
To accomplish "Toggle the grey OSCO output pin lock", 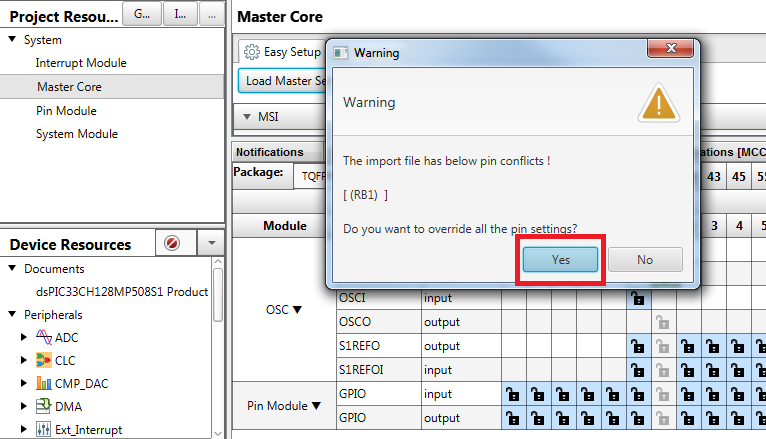I will [x=660, y=321].
